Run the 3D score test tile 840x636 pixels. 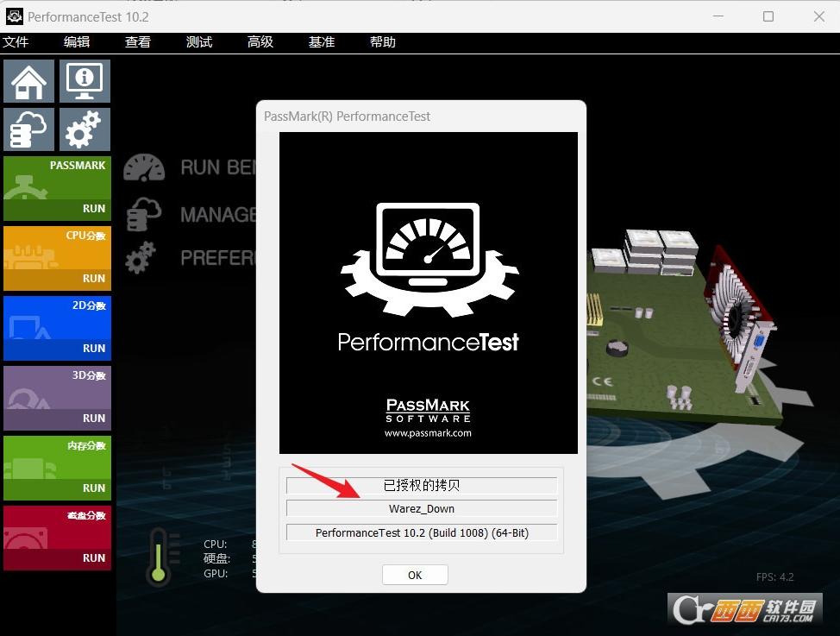[x=57, y=398]
